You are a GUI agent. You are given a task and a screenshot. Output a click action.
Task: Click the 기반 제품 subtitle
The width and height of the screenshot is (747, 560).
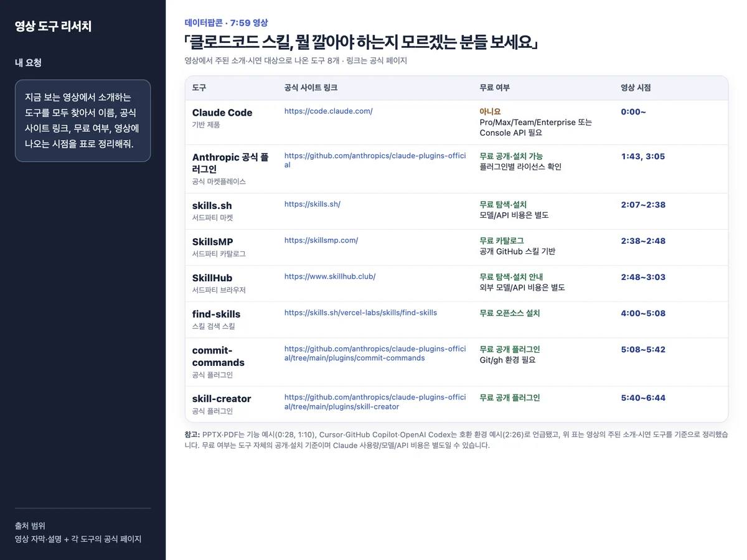pyautogui.click(x=206, y=124)
